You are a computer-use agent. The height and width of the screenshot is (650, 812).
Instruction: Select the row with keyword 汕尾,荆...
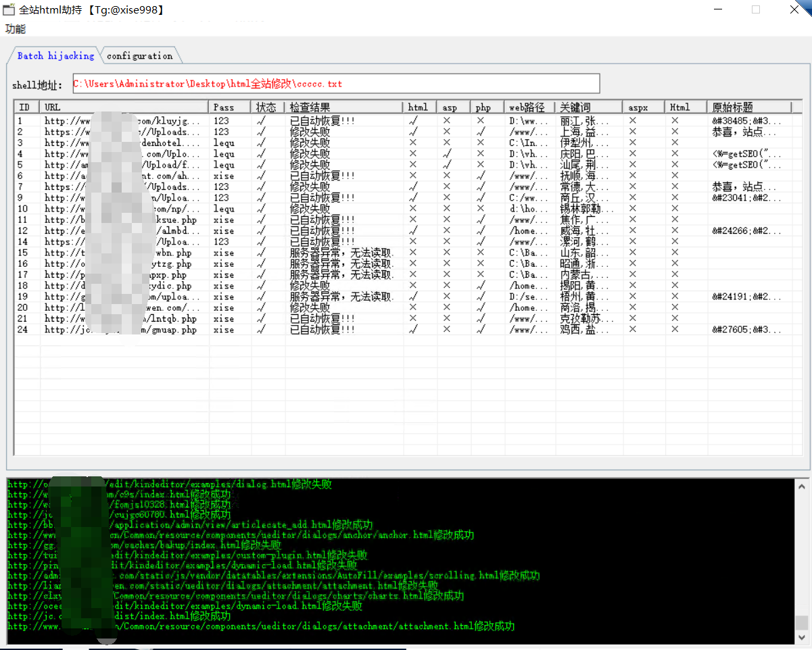(x=408, y=165)
